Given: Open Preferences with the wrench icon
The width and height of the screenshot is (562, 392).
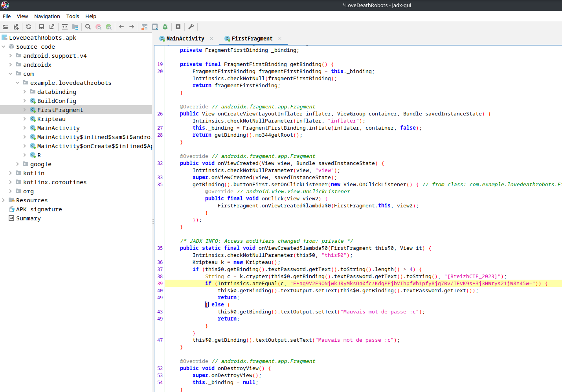Looking at the screenshot, I should tap(191, 27).
